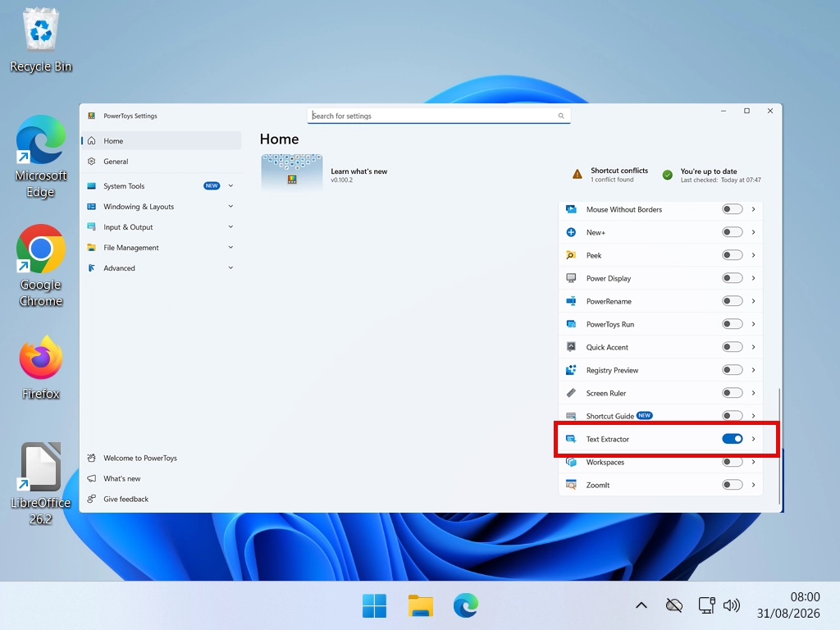The height and width of the screenshot is (630, 840).
Task: Open the volume control in the tray
Action: 731,606
